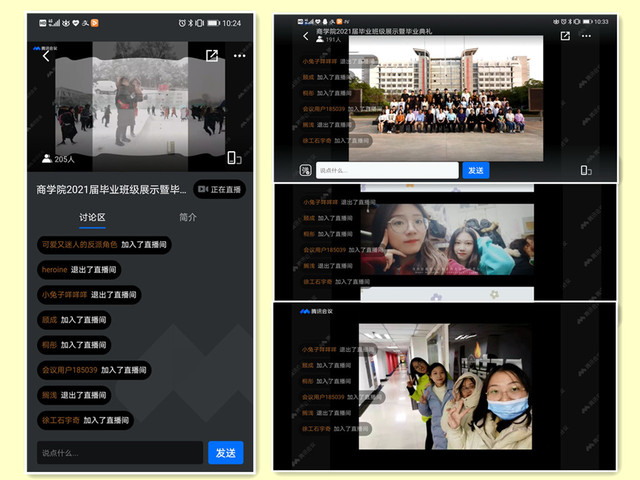The image size is (640, 480).
Task: Open the three-dot menu in the landscape livestream
Action: tap(587, 36)
